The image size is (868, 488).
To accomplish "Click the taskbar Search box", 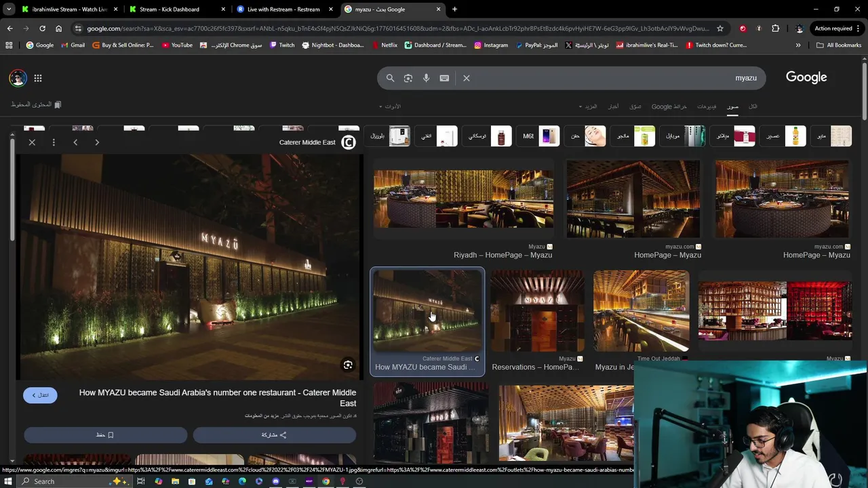I will [x=73, y=481].
